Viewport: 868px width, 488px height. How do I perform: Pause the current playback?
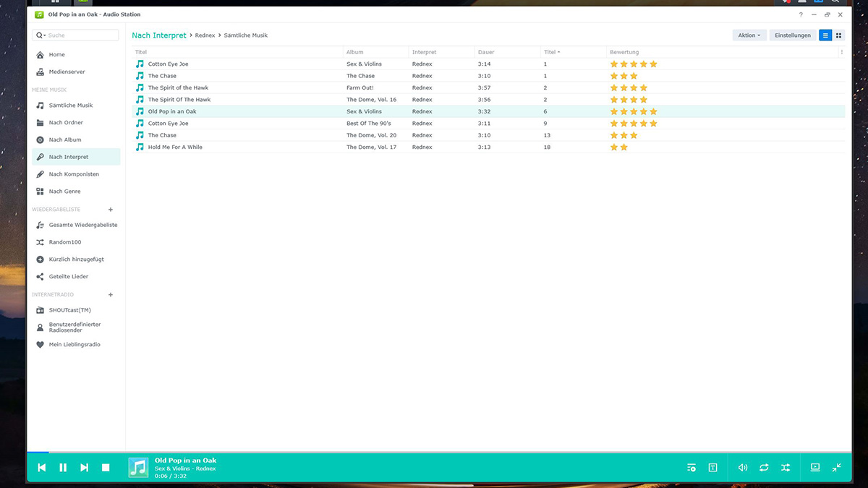coord(63,468)
